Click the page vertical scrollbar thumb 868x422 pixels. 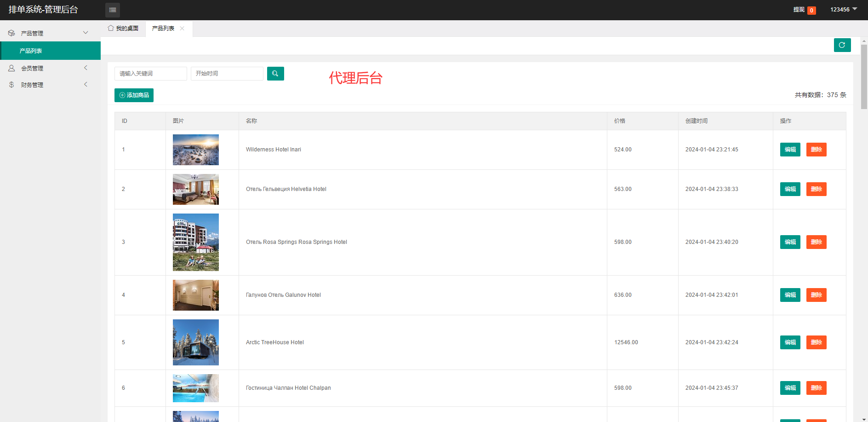(x=864, y=77)
